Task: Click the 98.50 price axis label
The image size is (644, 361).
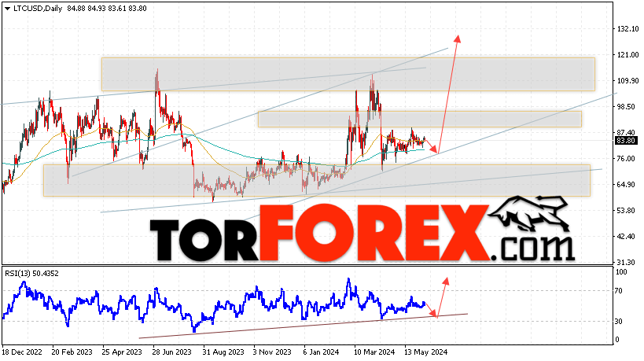Action: tap(626, 106)
